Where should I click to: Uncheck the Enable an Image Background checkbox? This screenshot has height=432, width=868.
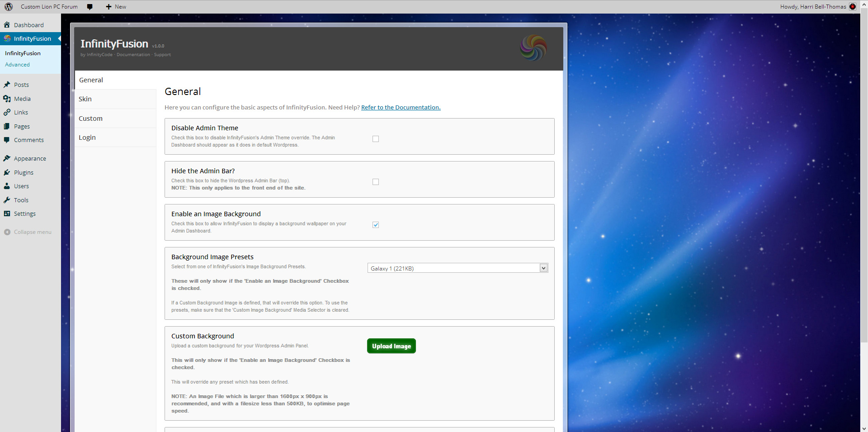376,225
